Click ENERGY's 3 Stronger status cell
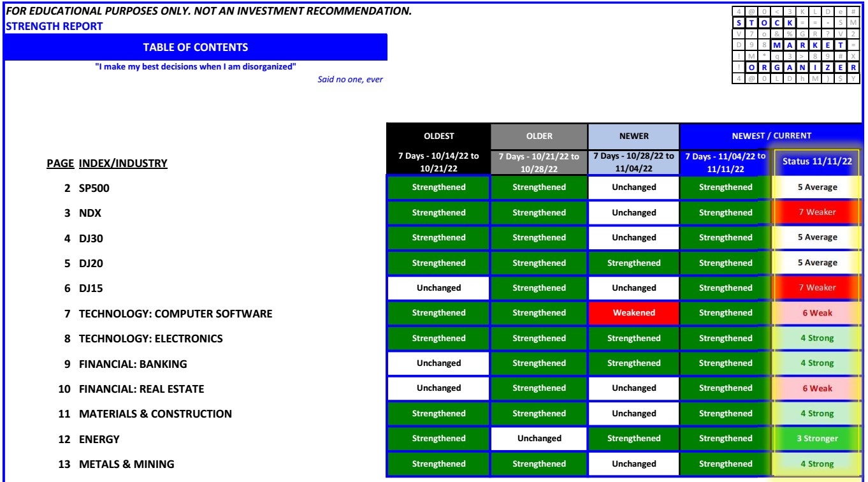Viewport: 868px width, 482px height. [x=816, y=439]
